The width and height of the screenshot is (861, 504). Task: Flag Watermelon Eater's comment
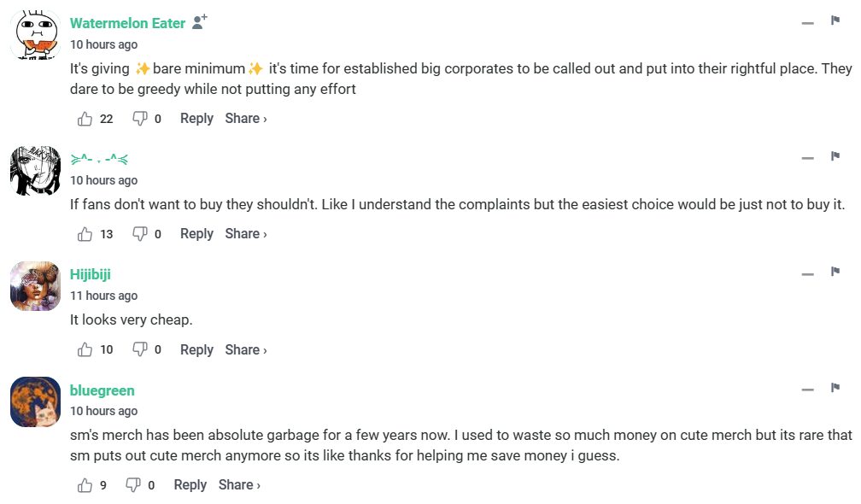point(835,21)
